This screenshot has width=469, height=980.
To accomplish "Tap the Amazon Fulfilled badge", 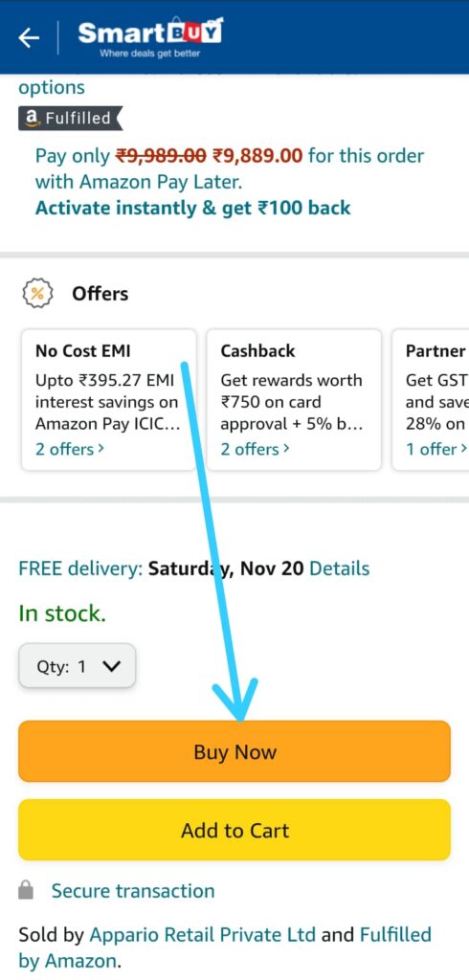I will pos(70,118).
